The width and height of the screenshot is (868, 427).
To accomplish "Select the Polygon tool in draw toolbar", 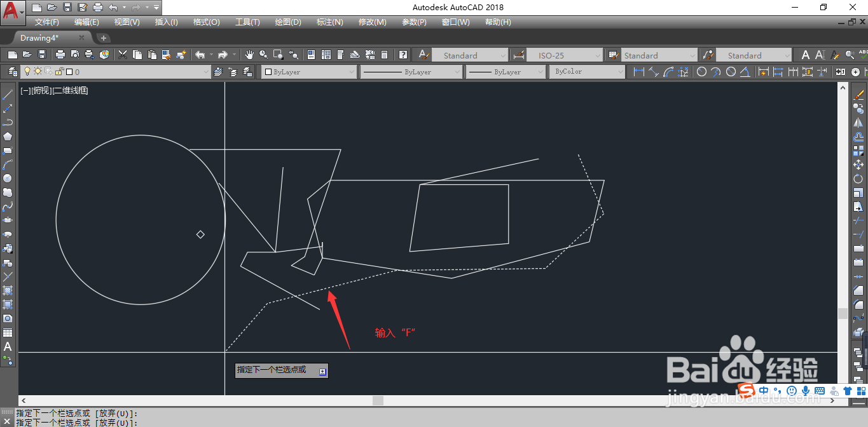I will [x=8, y=137].
